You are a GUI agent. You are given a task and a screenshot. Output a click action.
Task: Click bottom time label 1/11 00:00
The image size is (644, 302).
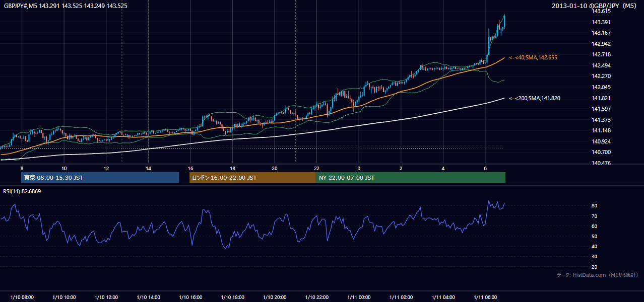359,297
